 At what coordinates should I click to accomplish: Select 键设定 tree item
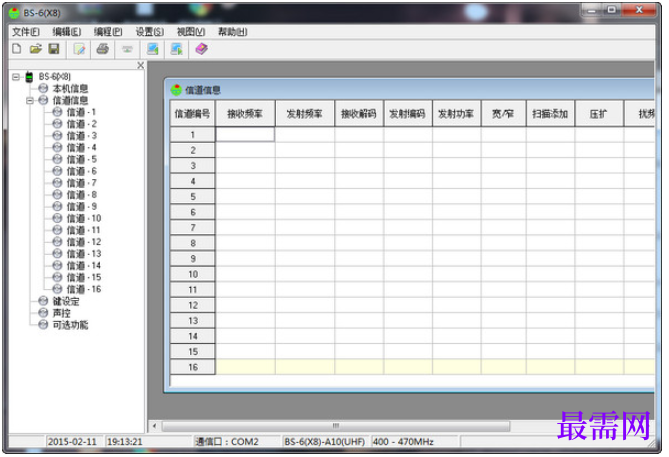[66, 302]
